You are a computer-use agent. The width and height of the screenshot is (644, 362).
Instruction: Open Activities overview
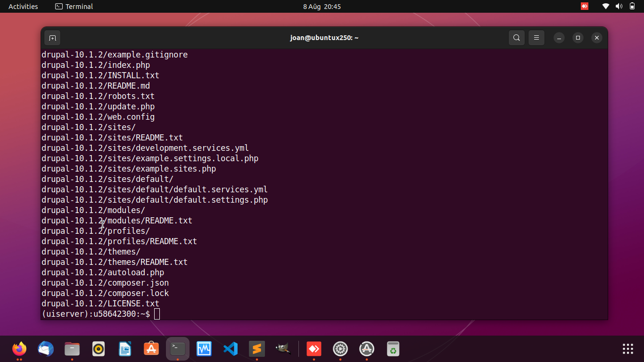(23, 7)
